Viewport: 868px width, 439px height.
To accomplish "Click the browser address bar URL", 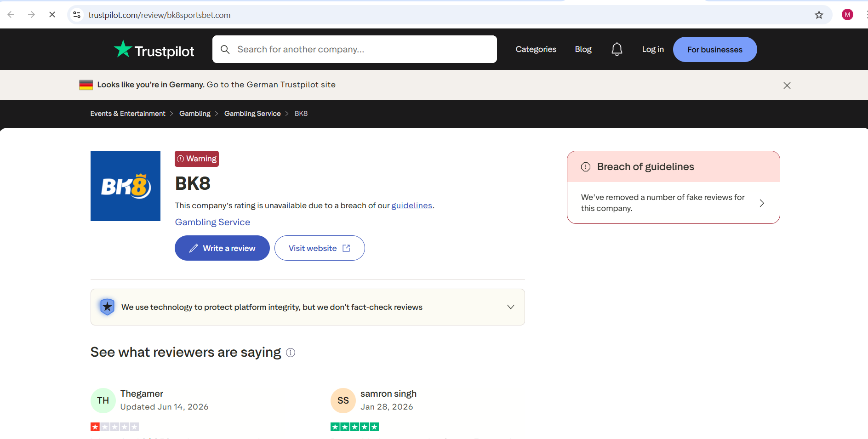I will [x=159, y=15].
